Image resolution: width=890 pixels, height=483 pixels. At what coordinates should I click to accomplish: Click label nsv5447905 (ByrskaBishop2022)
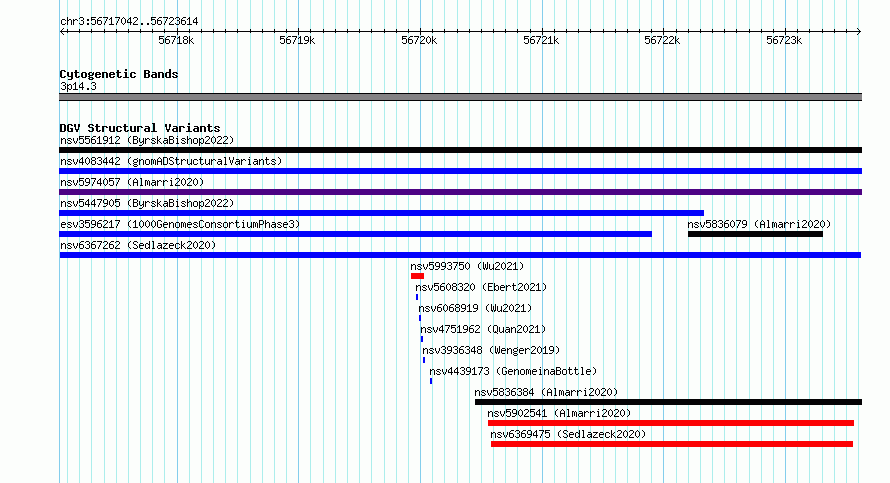(x=147, y=203)
